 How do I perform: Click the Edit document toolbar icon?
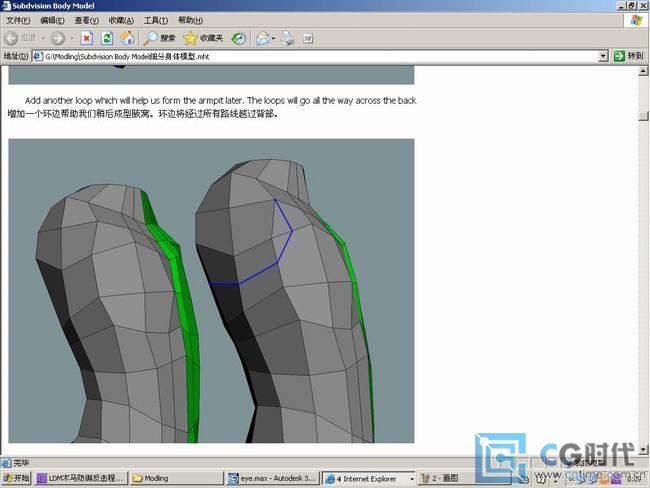click(308, 39)
